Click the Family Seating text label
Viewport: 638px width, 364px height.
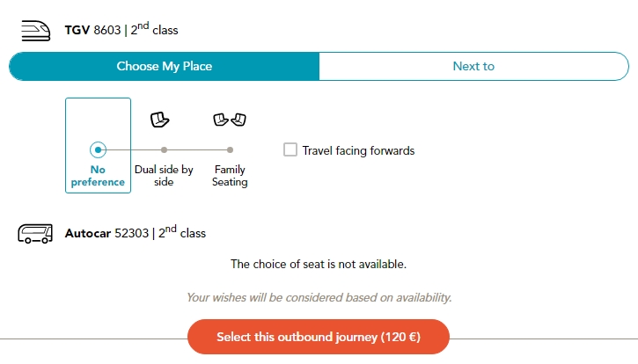pyautogui.click(x=230, y=176)
